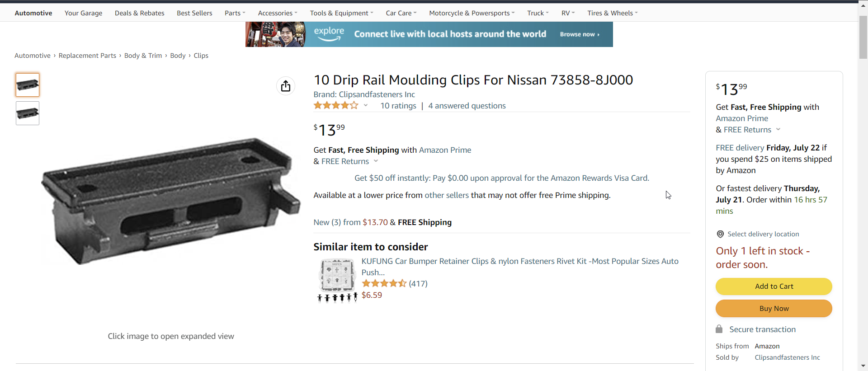Click the star rating icons
Screen dimensions: 868x371
(x=336, y=106)
